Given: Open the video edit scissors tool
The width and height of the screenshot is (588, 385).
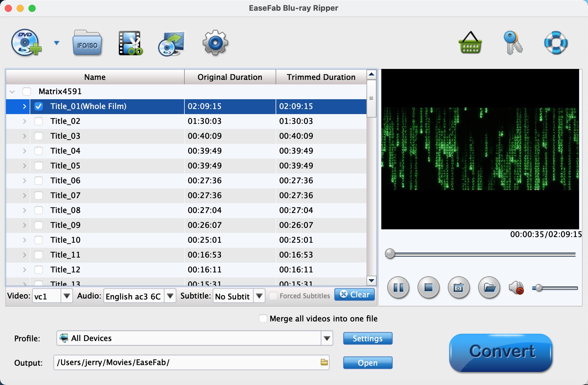Looking at the screenshot, I should (131, 43).
